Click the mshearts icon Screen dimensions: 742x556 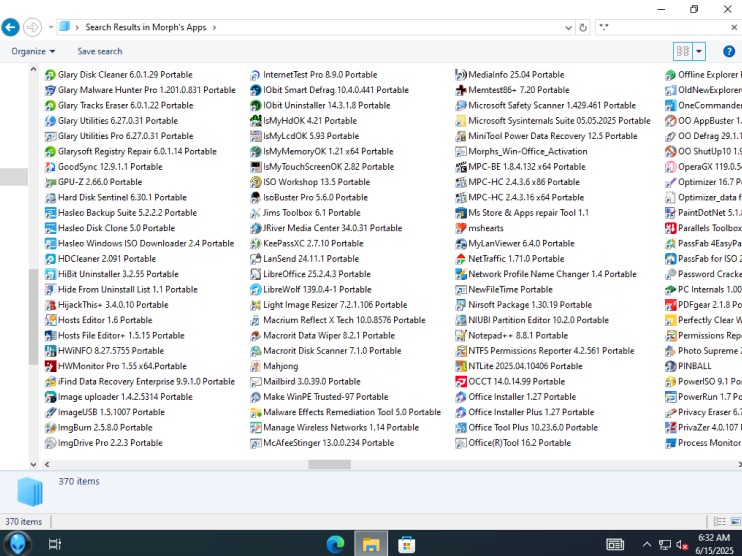point(460,228)
